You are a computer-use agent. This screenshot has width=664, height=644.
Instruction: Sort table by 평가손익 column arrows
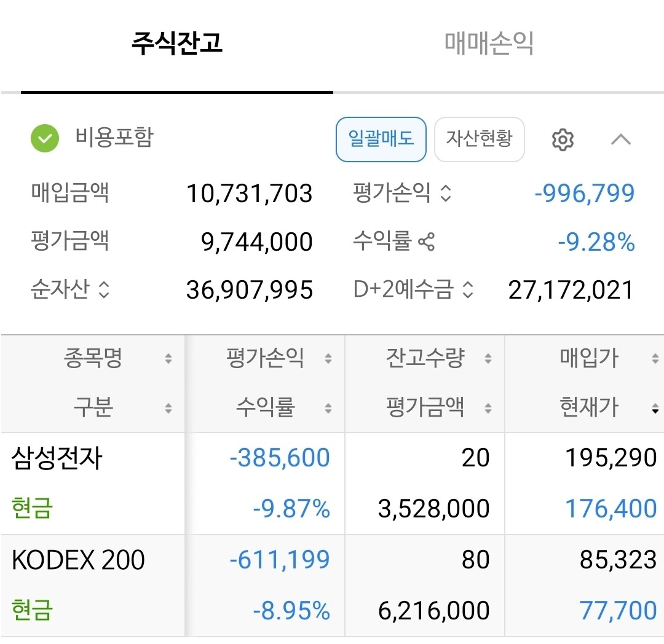coord(328,359)
